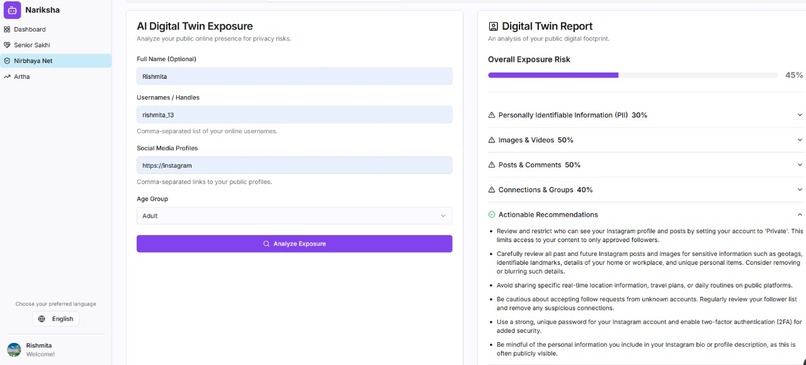Image resolution: width=806 pixels, height=365 pixels.
Task: Select Nirbhaya Net in the sidebar
Action: pos(56,61)
